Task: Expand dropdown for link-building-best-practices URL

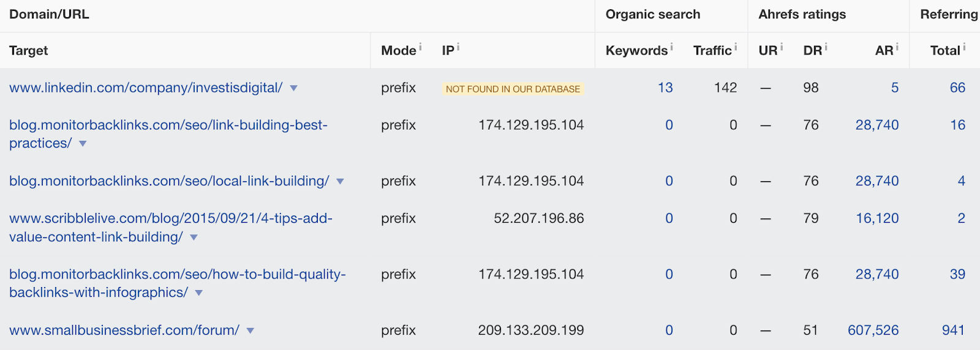Action: click(83, 144)
